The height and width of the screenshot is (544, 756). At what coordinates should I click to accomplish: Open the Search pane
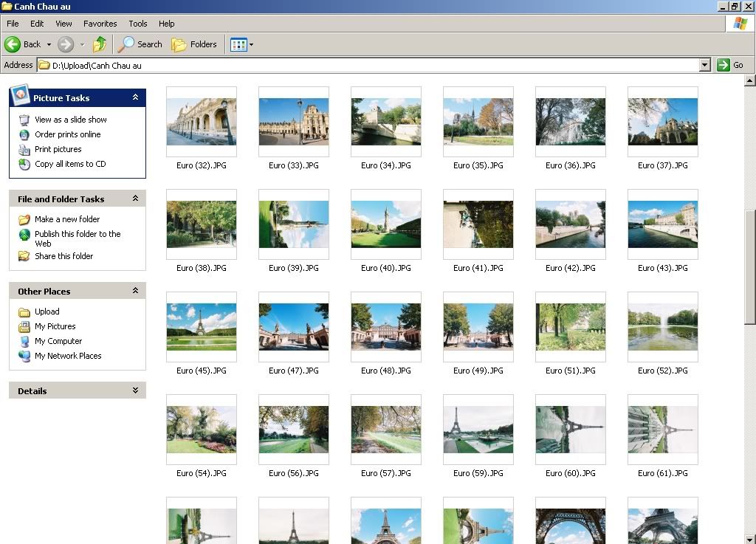point(140,44)
